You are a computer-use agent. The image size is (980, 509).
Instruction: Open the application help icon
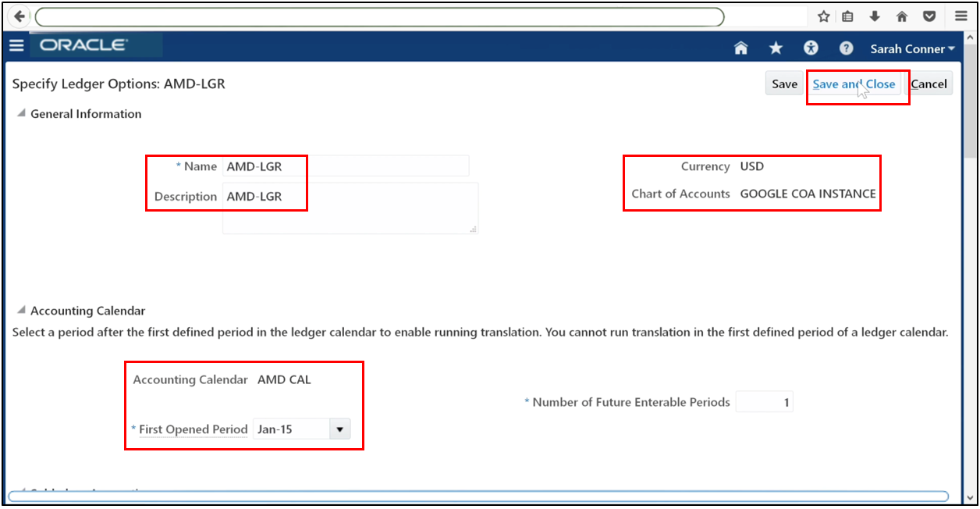coord(846,48)
